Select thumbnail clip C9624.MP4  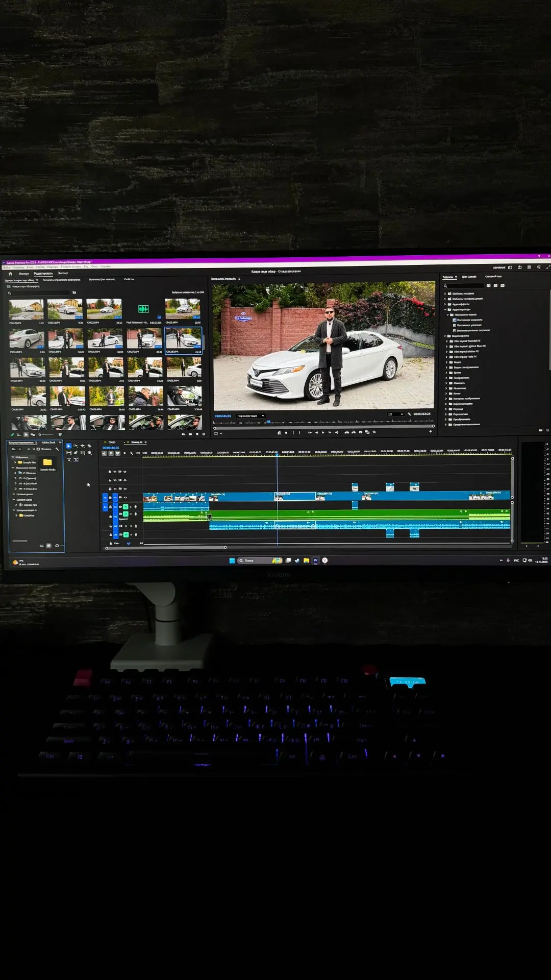26,339
